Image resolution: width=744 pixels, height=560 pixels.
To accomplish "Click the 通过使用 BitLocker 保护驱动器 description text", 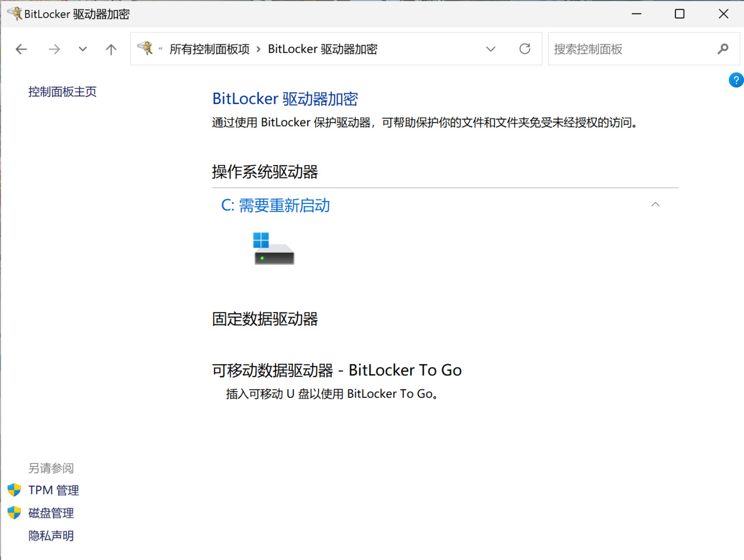I will [425, 123].
